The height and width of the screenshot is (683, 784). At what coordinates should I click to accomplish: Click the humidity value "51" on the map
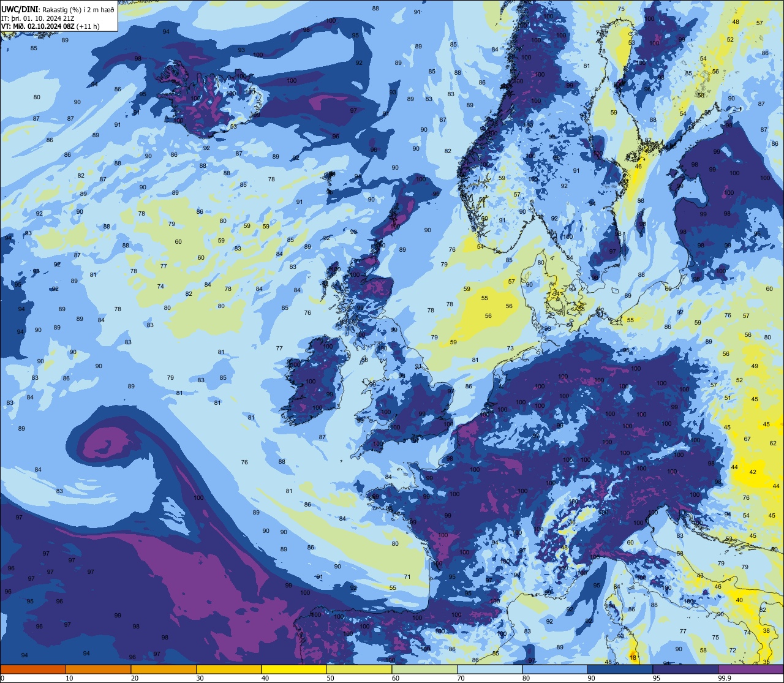pos(728,398)
